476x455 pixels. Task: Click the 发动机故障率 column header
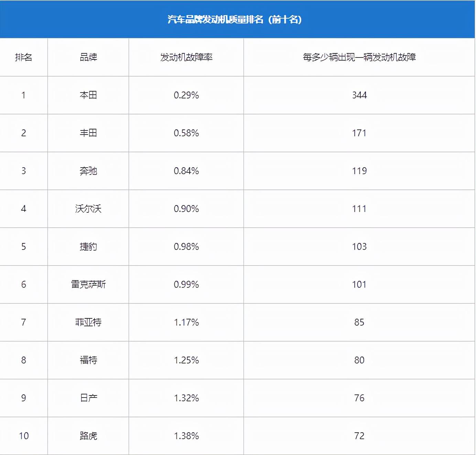[186, 57]
